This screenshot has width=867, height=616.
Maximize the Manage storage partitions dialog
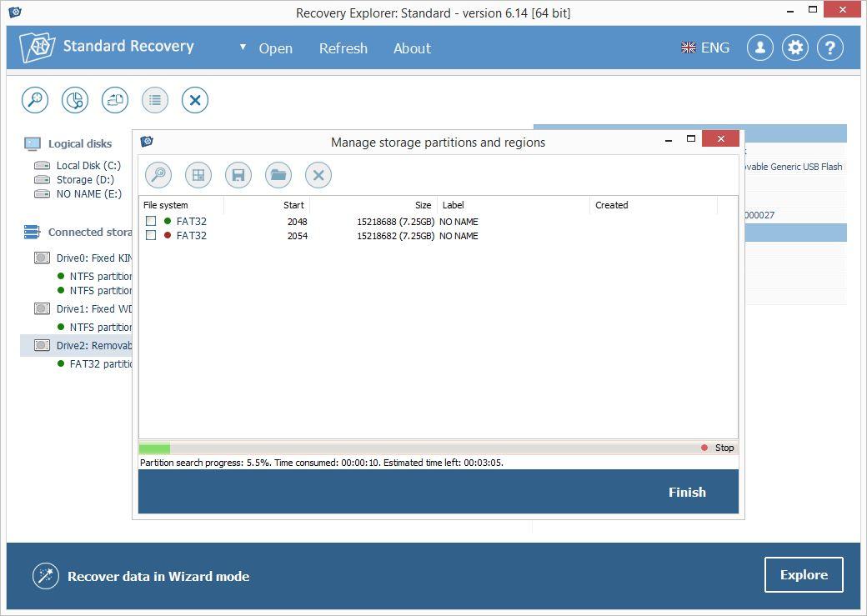pyautogui.click(x=690, y=139)
